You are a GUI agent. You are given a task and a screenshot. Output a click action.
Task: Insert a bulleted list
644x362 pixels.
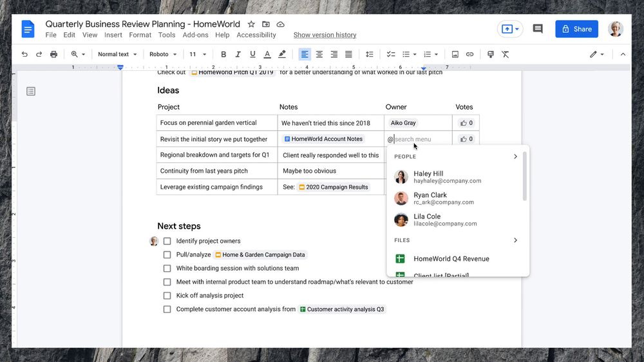tap(406, 54)
